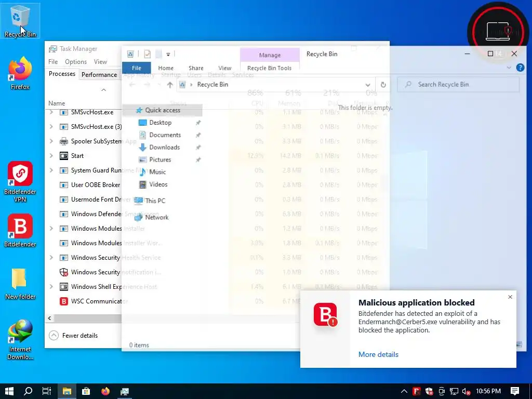Open the Action Center notifications icon
Viewport: 532px width, 399px height.
(x=515, y=391)
